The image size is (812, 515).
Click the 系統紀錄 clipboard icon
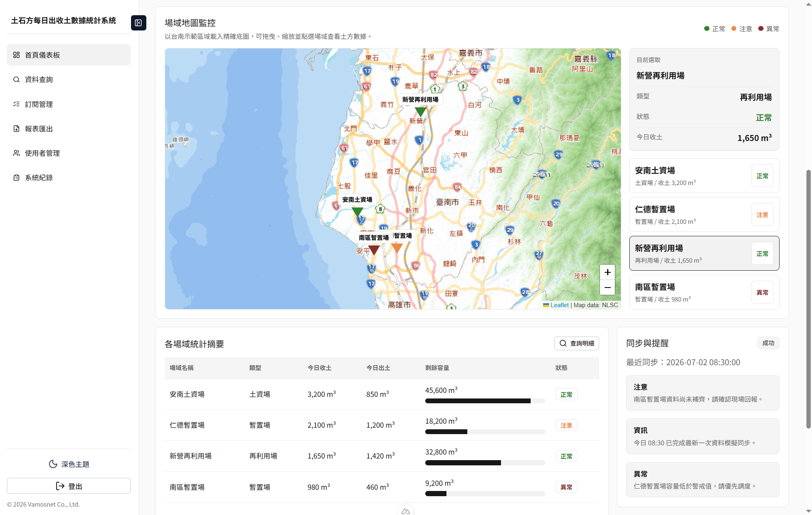coord(16,177)
